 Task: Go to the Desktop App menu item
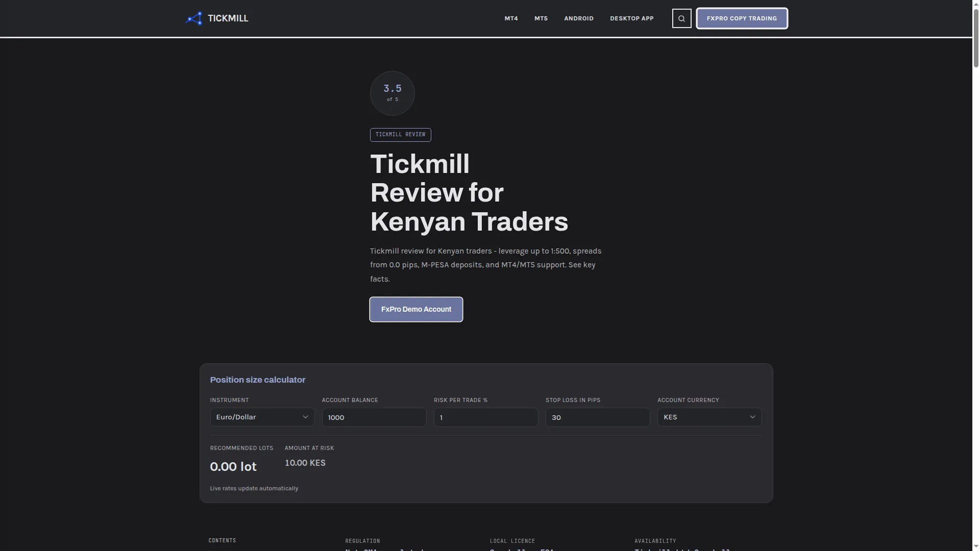click(631, 18)
